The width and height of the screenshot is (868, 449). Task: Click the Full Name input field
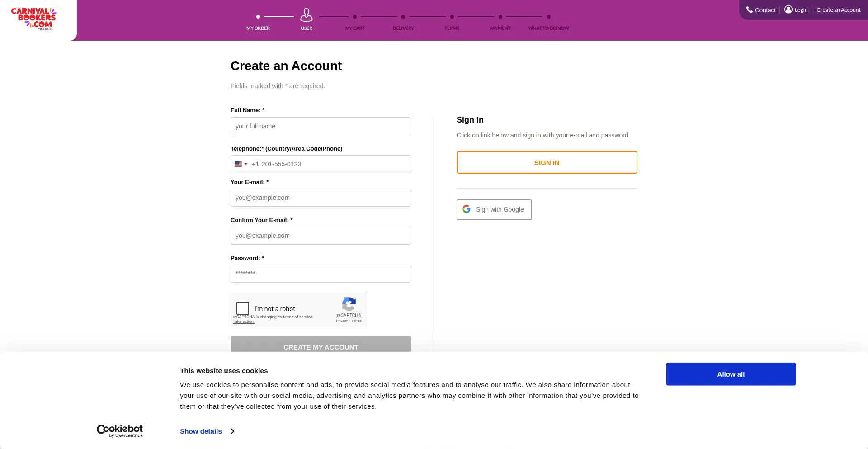coord(321,126)
